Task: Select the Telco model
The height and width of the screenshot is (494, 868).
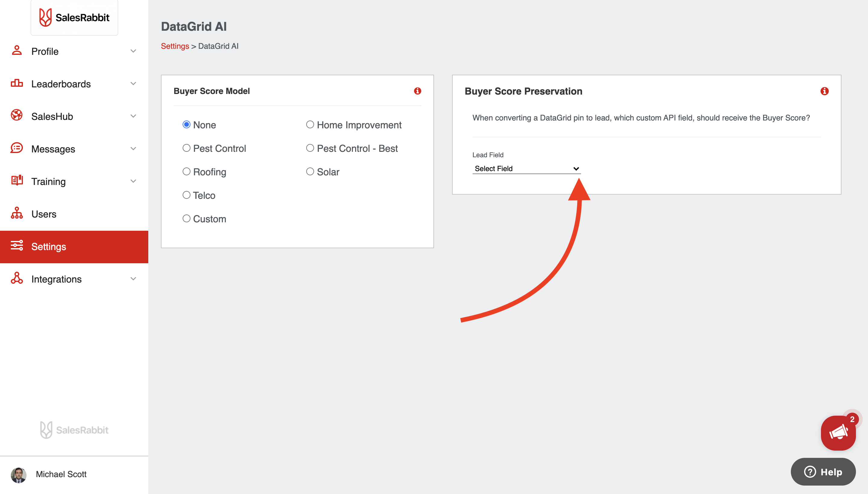Action: tap(186, 195)
